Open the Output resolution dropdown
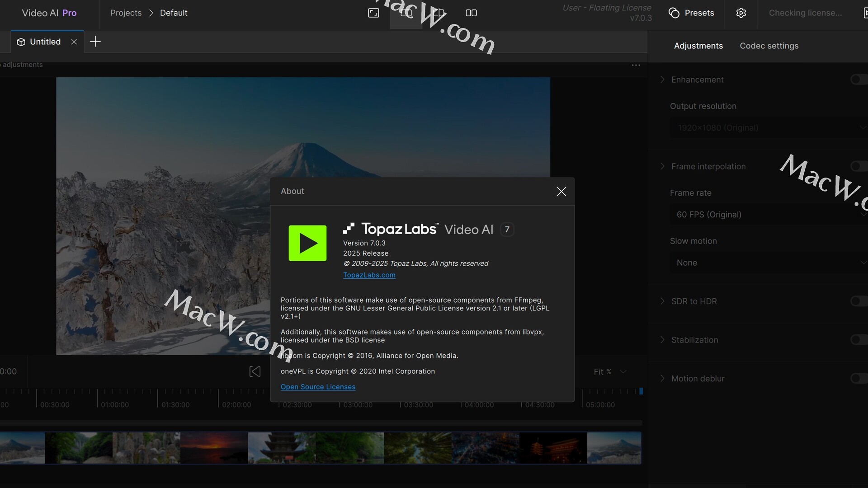This screenshot has width=868, height=488. pyautogui.click(x=769, y=128)
